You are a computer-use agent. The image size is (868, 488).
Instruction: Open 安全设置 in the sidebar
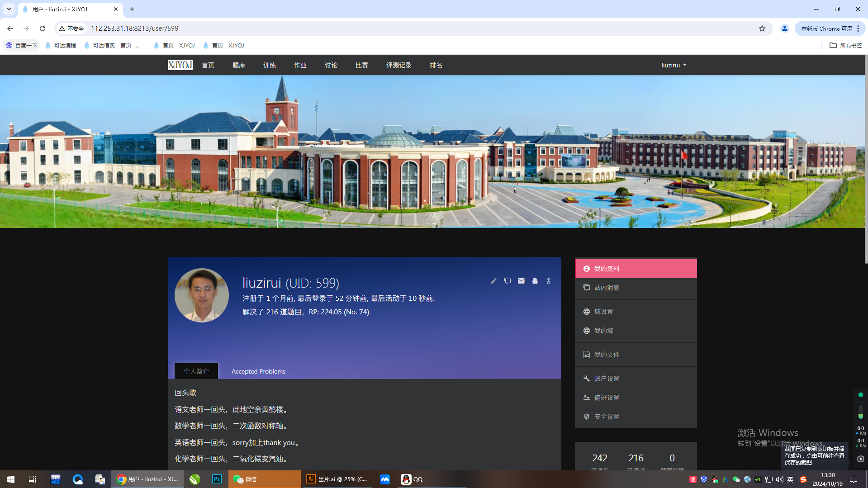[636, 417]
